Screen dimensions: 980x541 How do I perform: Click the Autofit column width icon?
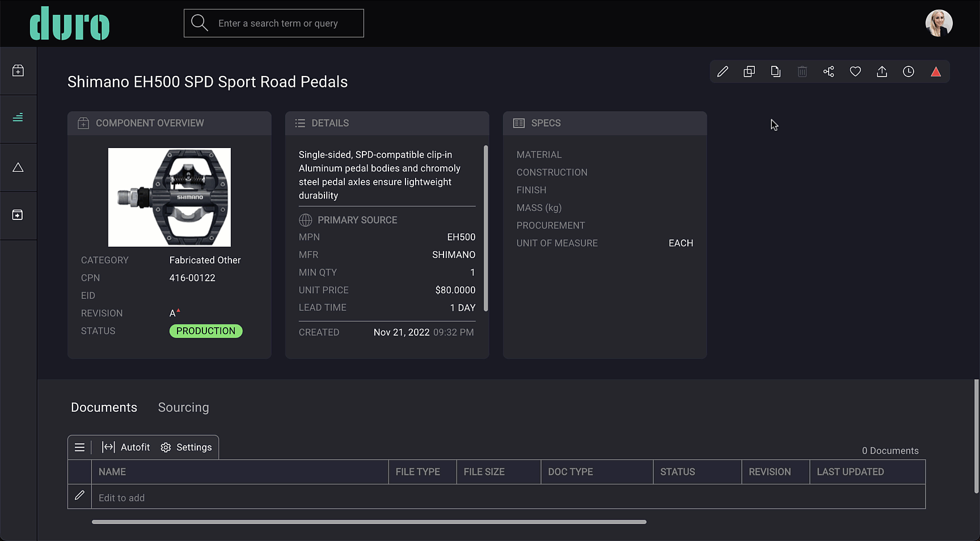click(108, 447)
